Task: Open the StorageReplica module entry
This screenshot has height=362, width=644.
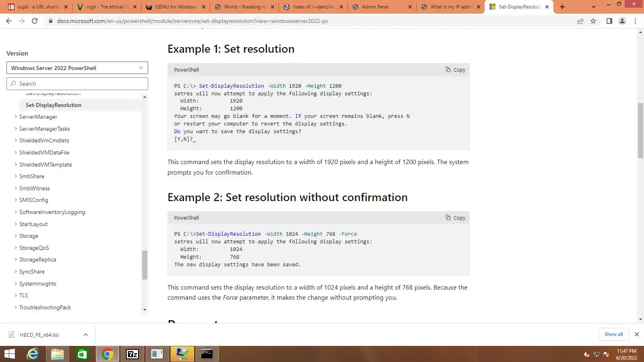Action: pyautogui.click(x=37, y=259)
